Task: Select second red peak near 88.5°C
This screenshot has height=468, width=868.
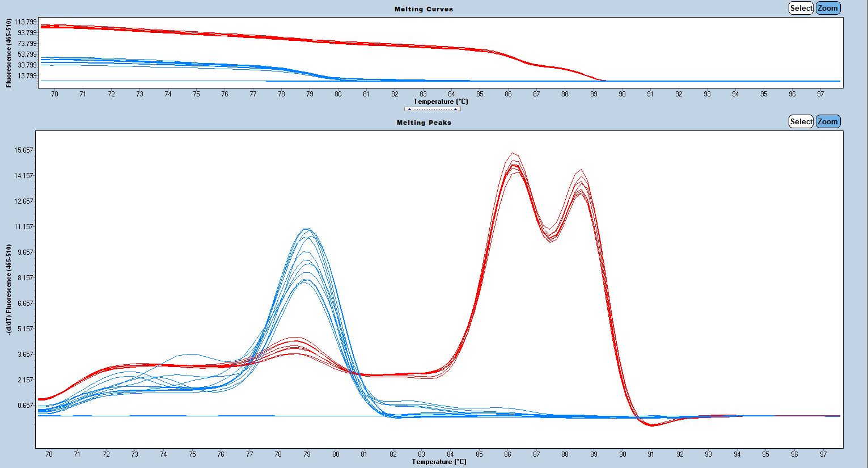Action: 580,170
